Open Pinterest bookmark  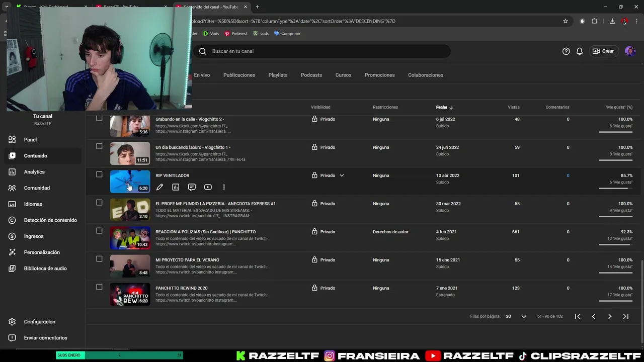236,34
